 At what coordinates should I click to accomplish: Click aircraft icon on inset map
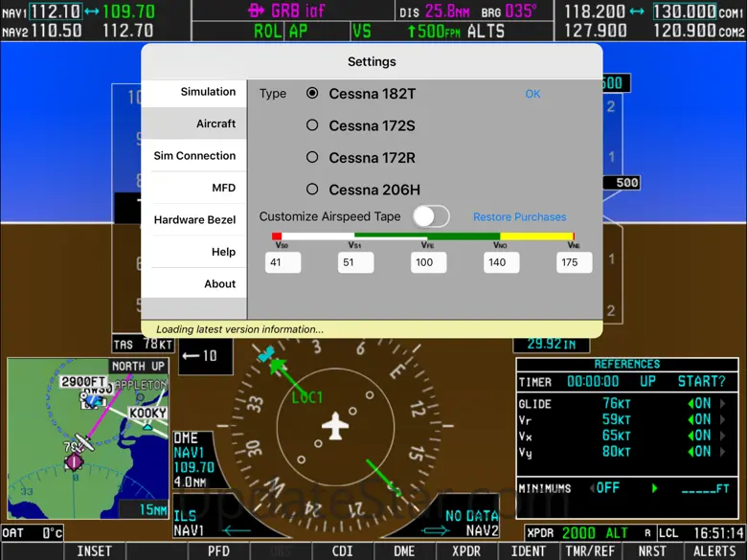click(84, 442)
